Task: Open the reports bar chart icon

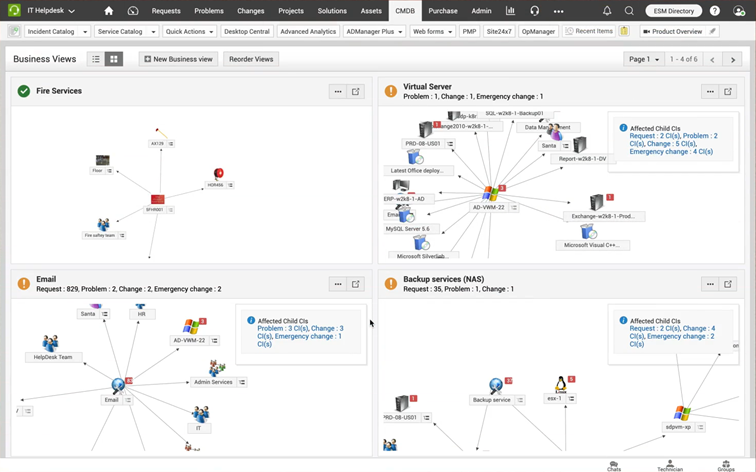Action: 511,11
